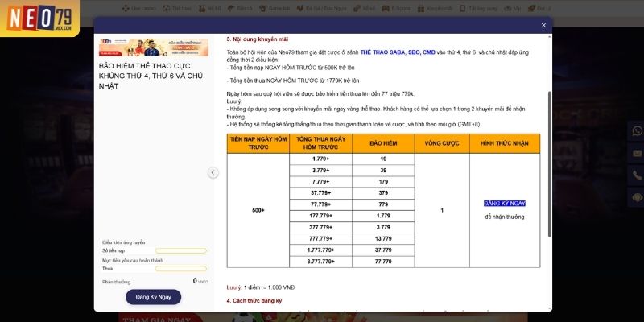Click the 500+ deposit cell

(x=258, y=210)
